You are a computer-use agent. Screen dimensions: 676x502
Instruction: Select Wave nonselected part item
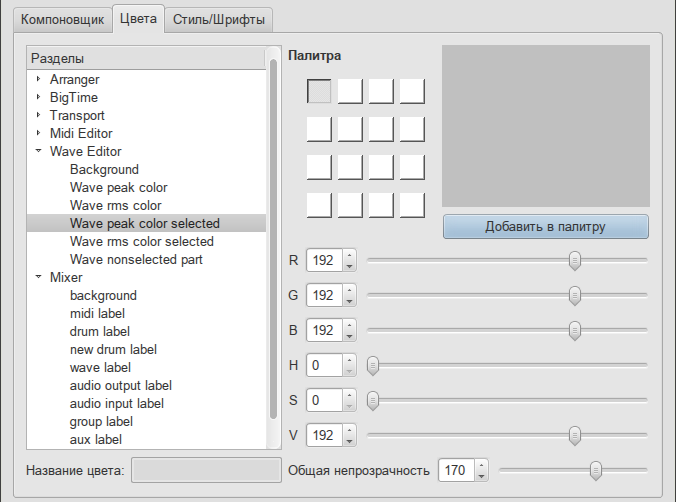[x=136, y=260]
